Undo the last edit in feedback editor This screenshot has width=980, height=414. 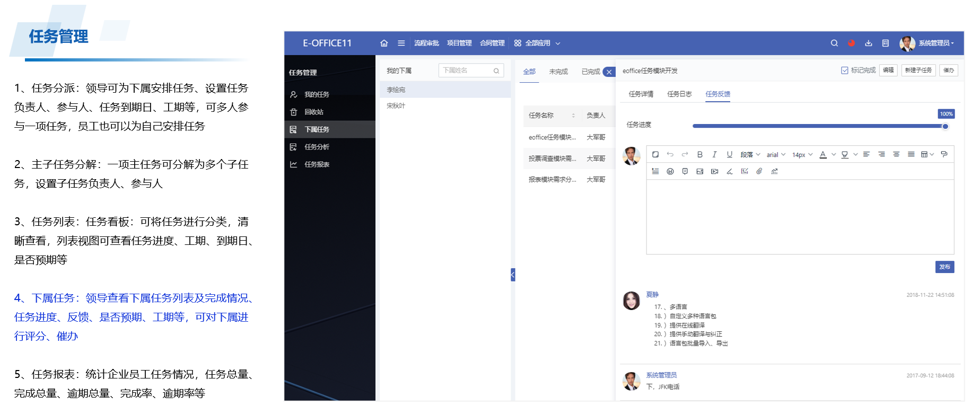coord(670,154)
